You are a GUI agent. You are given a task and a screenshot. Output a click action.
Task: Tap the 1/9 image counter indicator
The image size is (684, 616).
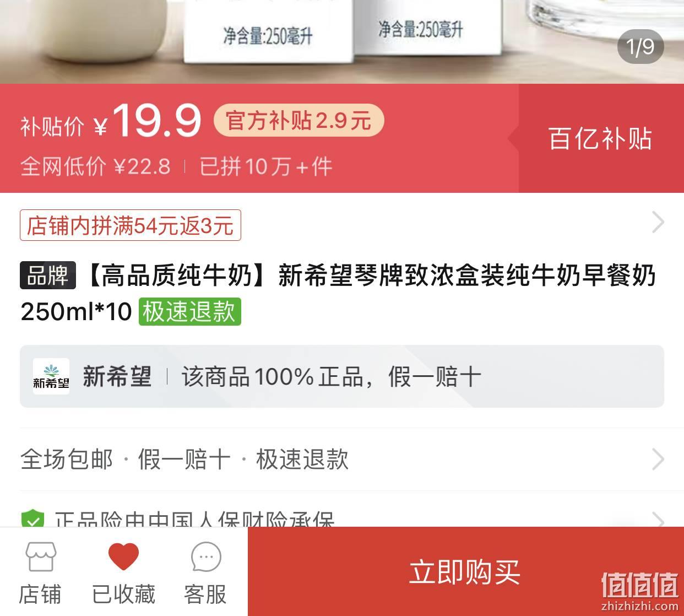pos(640,46)
